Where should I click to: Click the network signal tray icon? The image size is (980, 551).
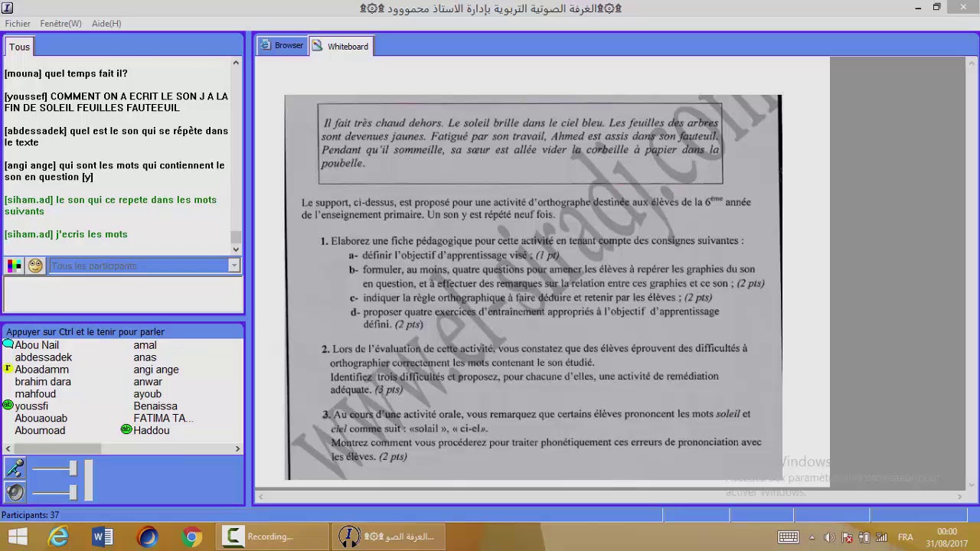(881, 537)
